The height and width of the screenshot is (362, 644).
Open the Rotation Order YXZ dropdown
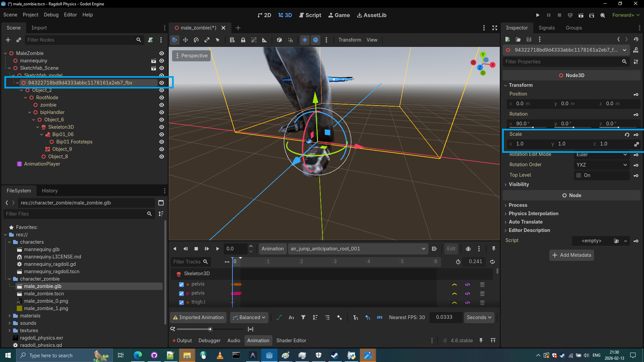point(601,165)
